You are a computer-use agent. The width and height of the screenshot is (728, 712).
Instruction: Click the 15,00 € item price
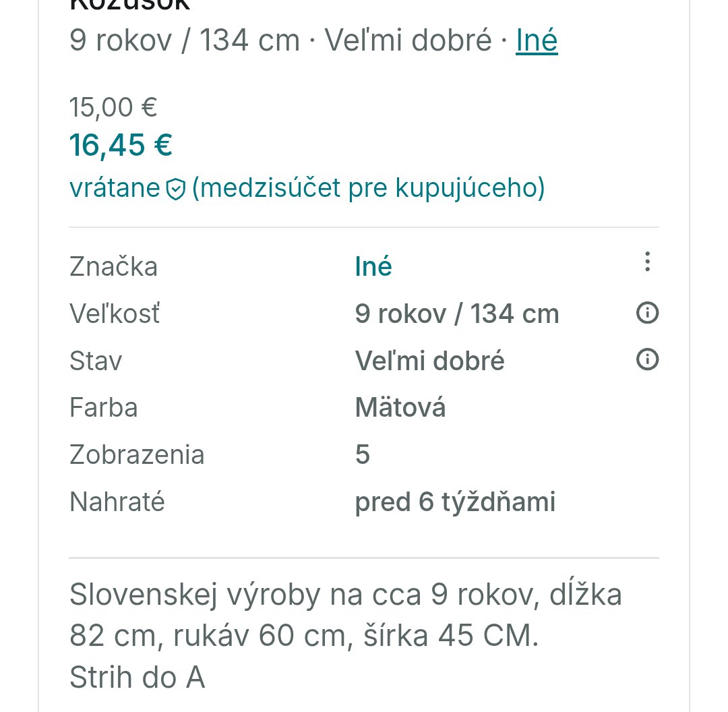pyautogui.click(x=113, y=107)
